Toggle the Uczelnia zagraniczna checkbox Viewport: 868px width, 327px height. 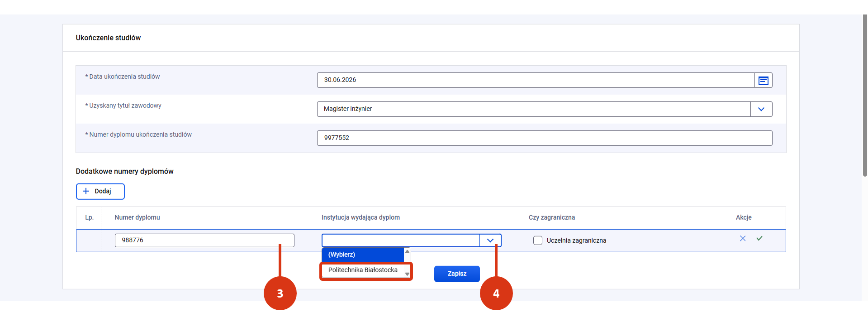coord(538,240)
